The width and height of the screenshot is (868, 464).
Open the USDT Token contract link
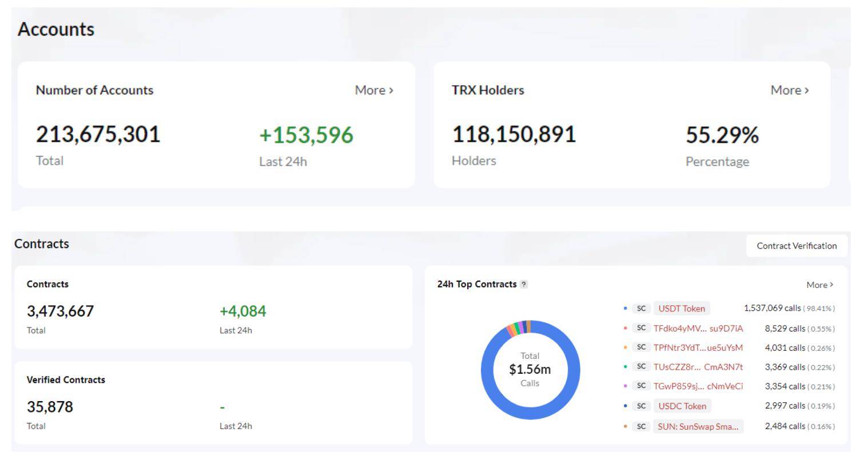681,309
